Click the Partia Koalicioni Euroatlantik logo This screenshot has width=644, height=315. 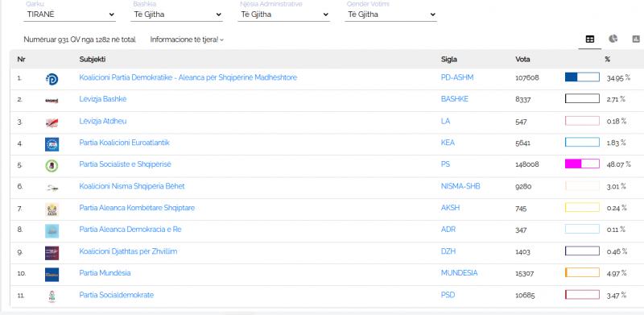click(52, 144)
